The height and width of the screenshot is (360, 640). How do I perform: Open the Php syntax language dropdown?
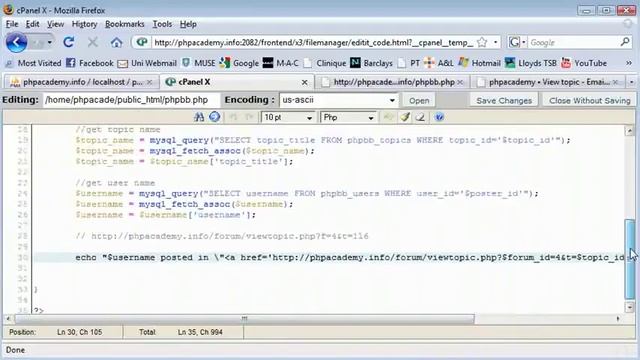[x=349, y=118]
